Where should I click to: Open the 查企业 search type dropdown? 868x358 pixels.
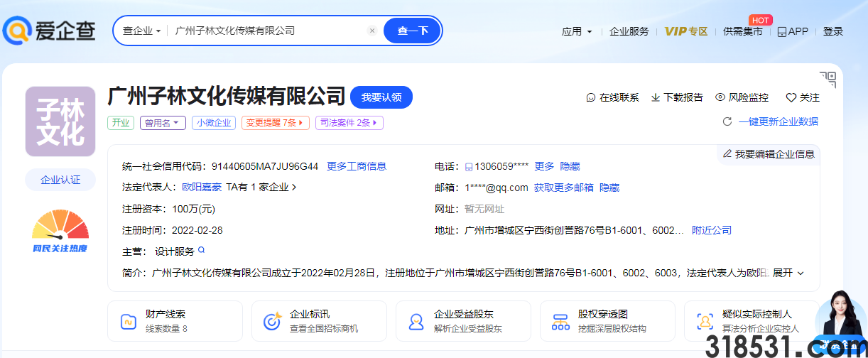point(141,31)
